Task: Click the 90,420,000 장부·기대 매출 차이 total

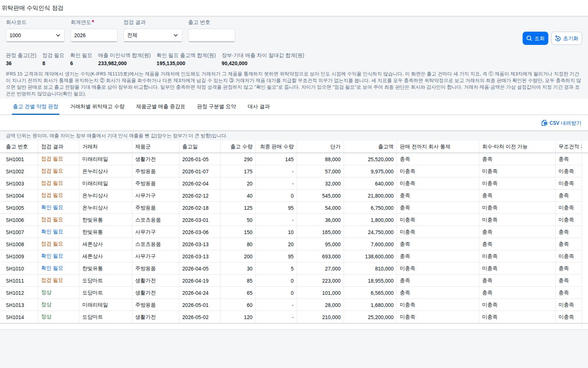Action: (234, 63)
